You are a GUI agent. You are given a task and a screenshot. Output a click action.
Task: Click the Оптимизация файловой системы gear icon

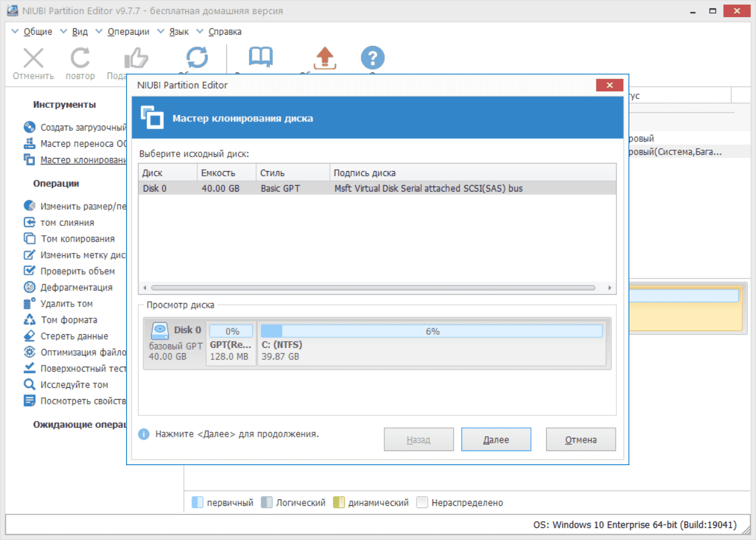(x=29, y=352)
